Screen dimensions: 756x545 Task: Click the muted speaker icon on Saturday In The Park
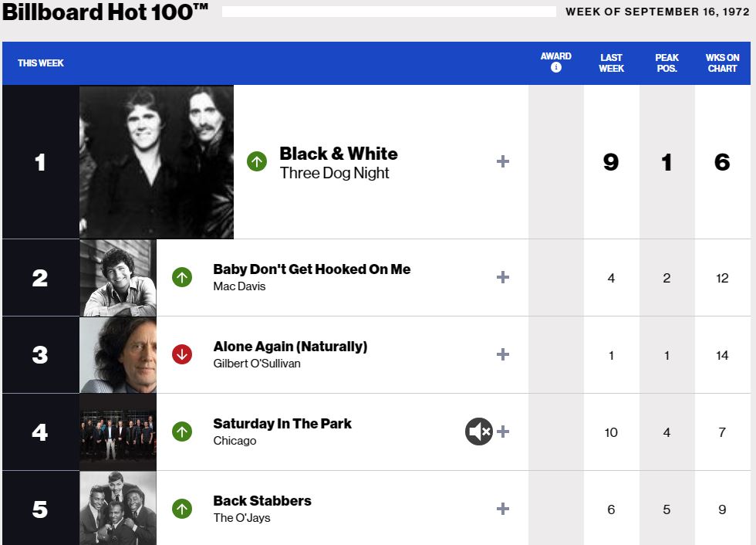[x=478, y=432]
